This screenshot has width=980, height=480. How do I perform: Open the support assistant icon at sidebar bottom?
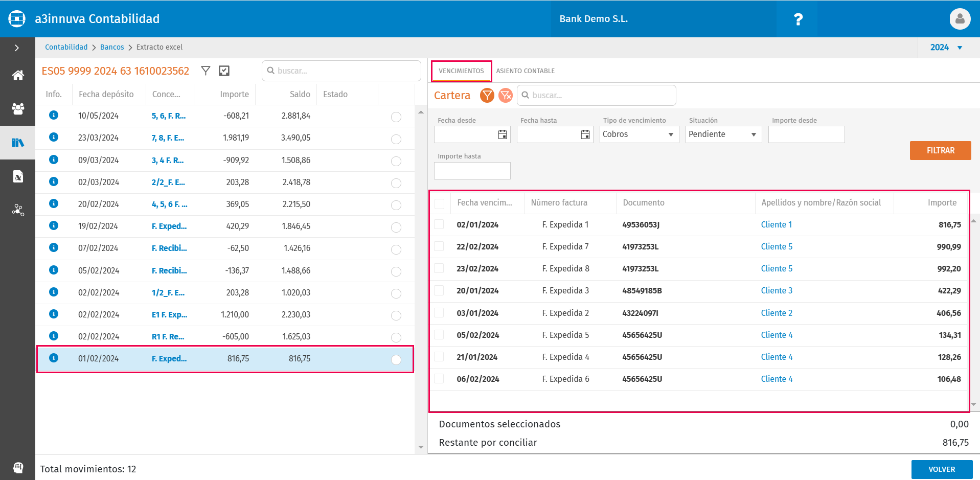(x=18, y=467)
